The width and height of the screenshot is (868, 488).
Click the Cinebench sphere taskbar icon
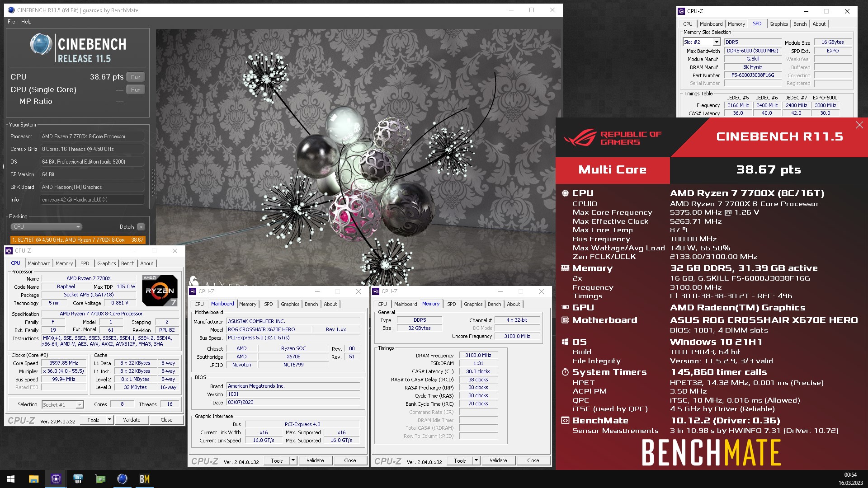(x=122, y=479)
